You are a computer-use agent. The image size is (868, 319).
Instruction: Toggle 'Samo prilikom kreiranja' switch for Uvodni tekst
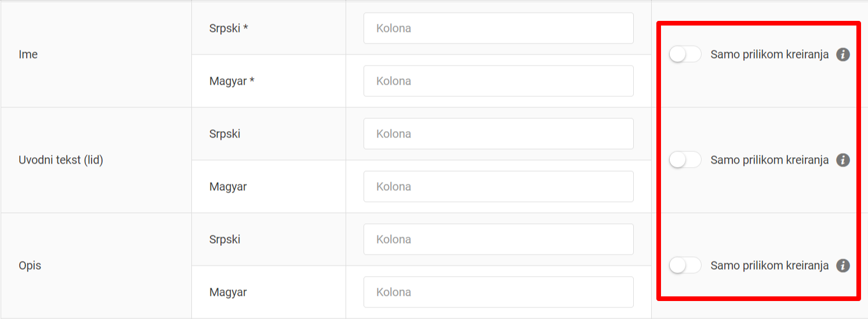pos(685,160)
